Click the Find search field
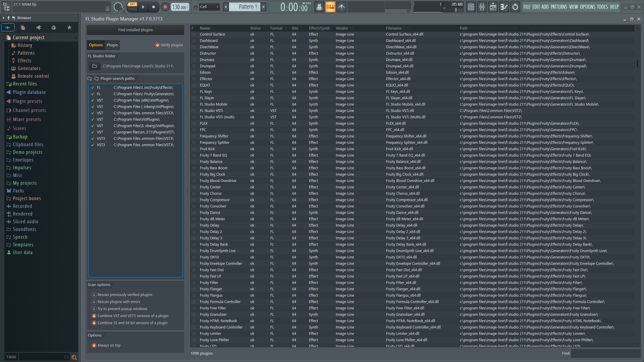 point(605,353)
